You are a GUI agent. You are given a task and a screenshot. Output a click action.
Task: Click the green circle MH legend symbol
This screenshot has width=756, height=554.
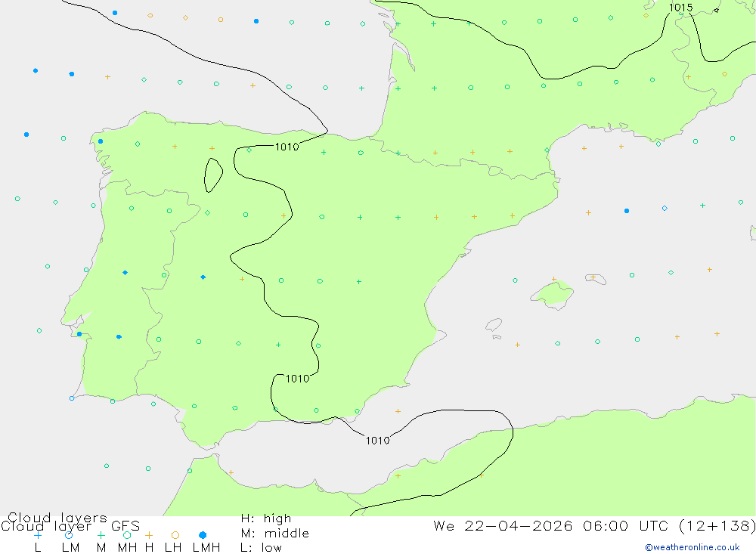point(127,535)
